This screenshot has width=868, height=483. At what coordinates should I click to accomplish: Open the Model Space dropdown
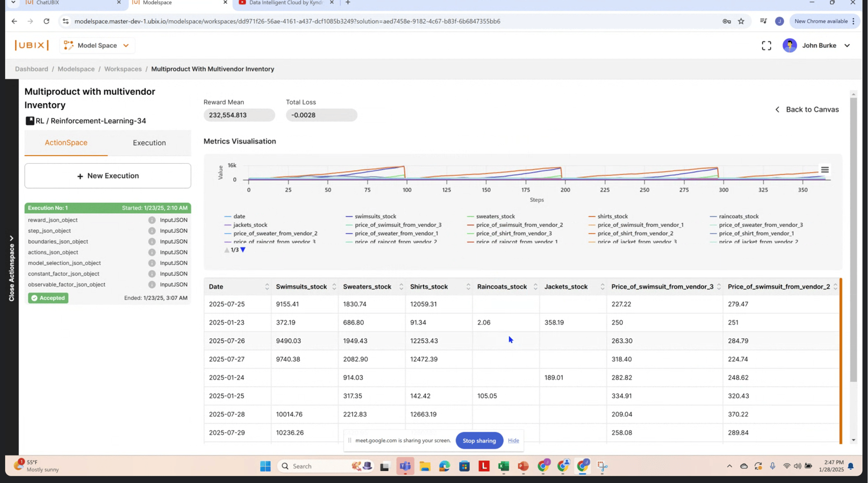pos(97,45)
